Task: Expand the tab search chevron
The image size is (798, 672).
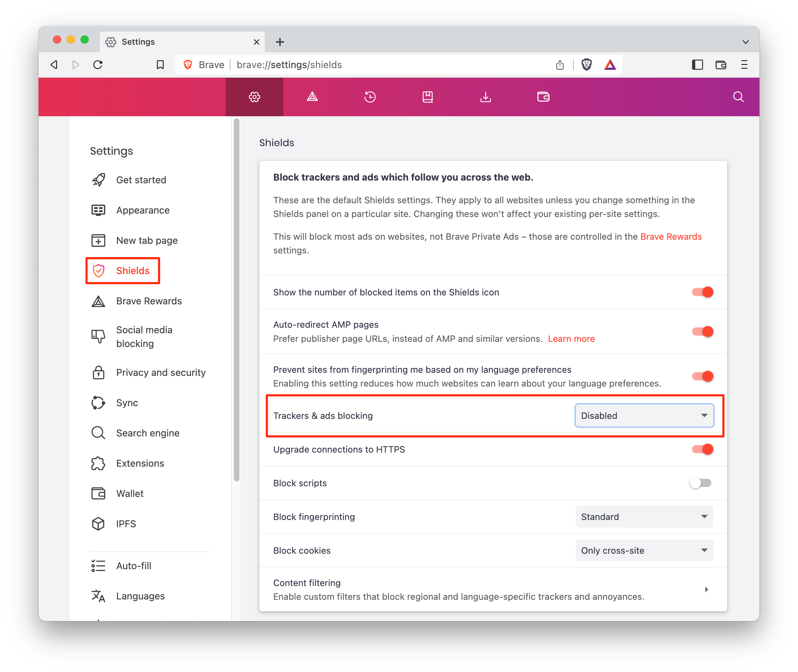Action: (745, 42)
